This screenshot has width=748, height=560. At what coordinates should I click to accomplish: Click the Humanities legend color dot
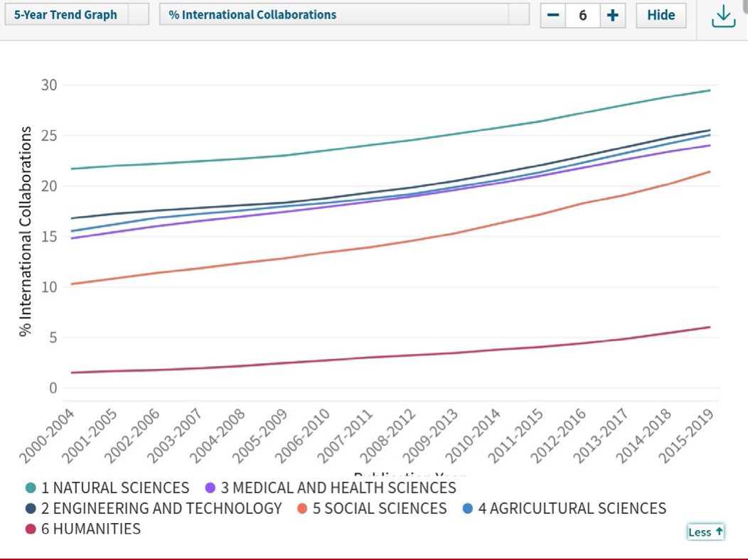(x=31, y=529)
